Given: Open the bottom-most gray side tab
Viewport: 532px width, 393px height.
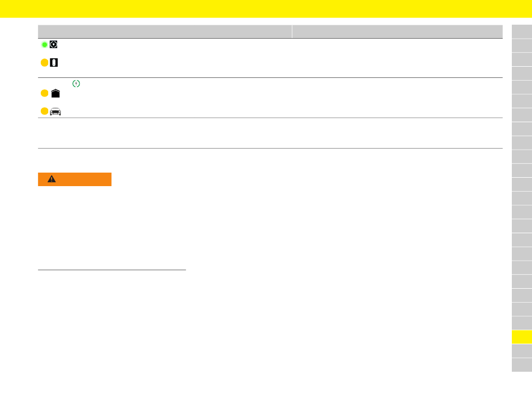Looking at the screenshot, I should coord(522,365).
